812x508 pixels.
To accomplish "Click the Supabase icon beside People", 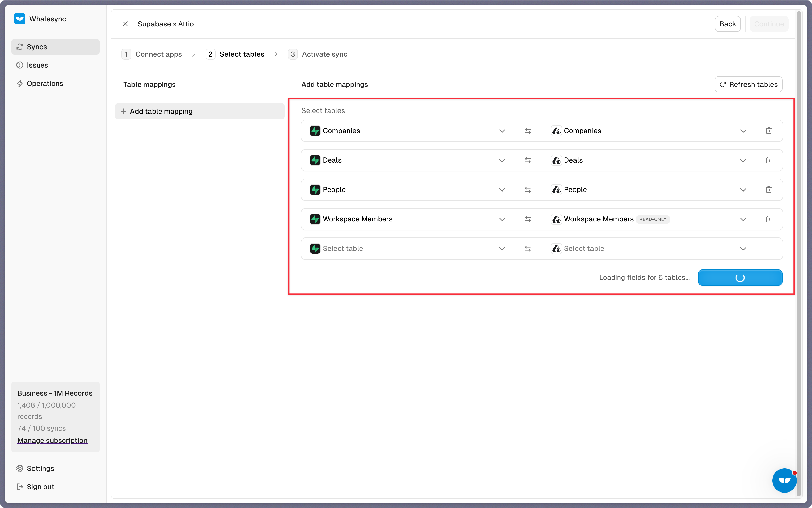I will [x=315, y=190].
